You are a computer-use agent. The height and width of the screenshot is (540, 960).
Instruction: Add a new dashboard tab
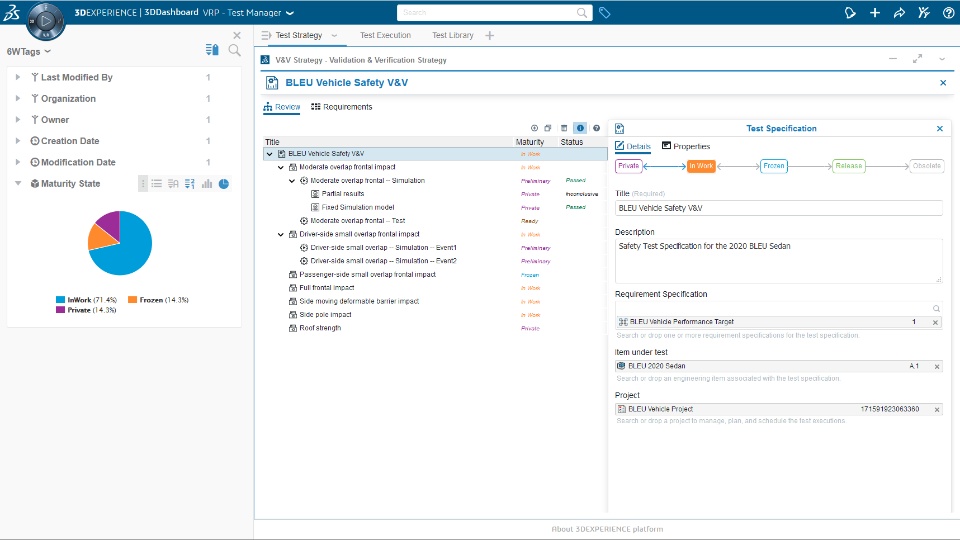[x=489, y=36]
